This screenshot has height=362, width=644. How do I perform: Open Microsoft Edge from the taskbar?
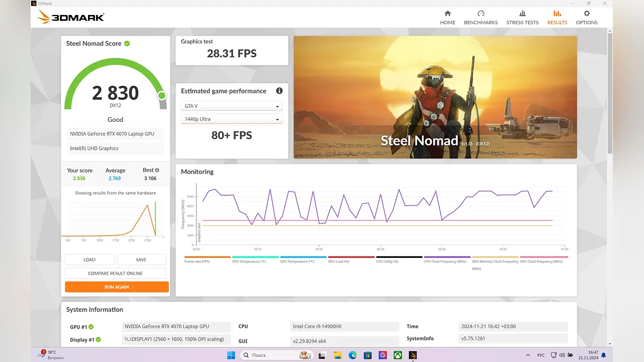[x=353, y=355]
